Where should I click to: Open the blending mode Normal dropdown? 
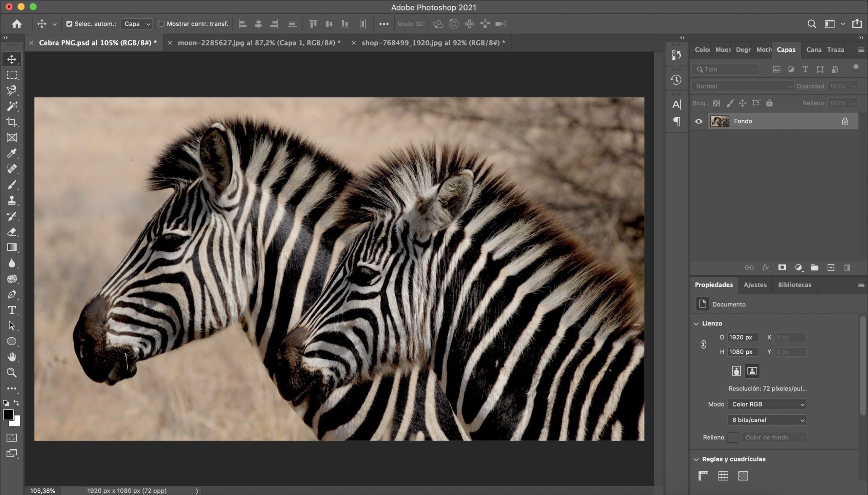(x=742, y=86)
